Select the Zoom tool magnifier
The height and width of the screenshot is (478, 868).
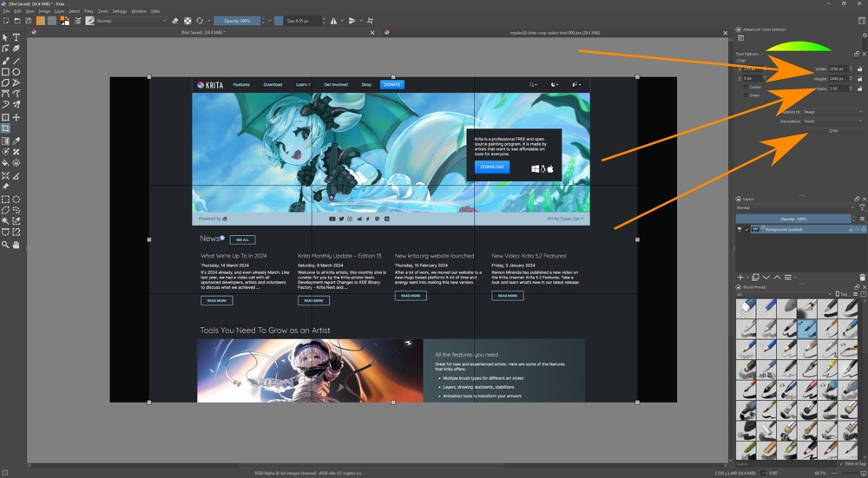pyautogui.click(x=5, y=245)
